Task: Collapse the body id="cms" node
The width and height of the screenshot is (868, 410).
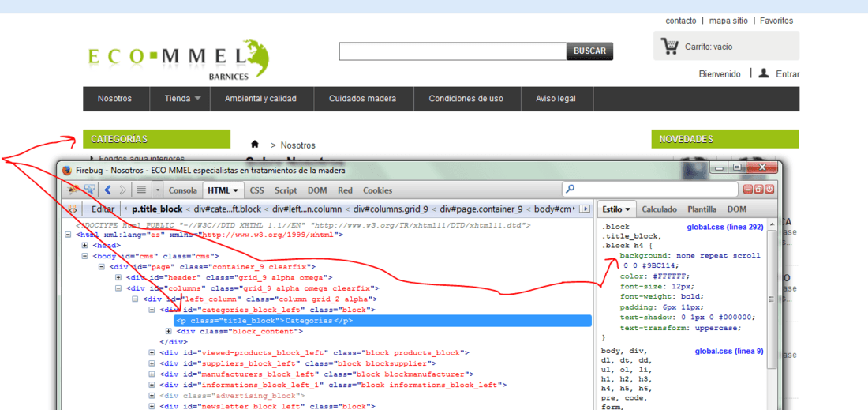Action: [x=84, y=256]
